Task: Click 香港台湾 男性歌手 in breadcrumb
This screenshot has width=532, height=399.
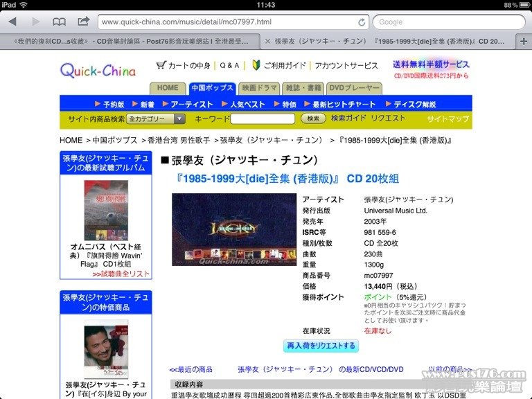Action: coord(179,140)
